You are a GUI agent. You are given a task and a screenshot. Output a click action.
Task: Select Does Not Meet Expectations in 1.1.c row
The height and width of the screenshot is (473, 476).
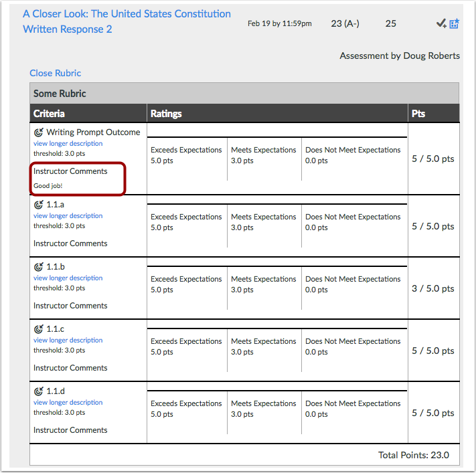coord(354,351)
